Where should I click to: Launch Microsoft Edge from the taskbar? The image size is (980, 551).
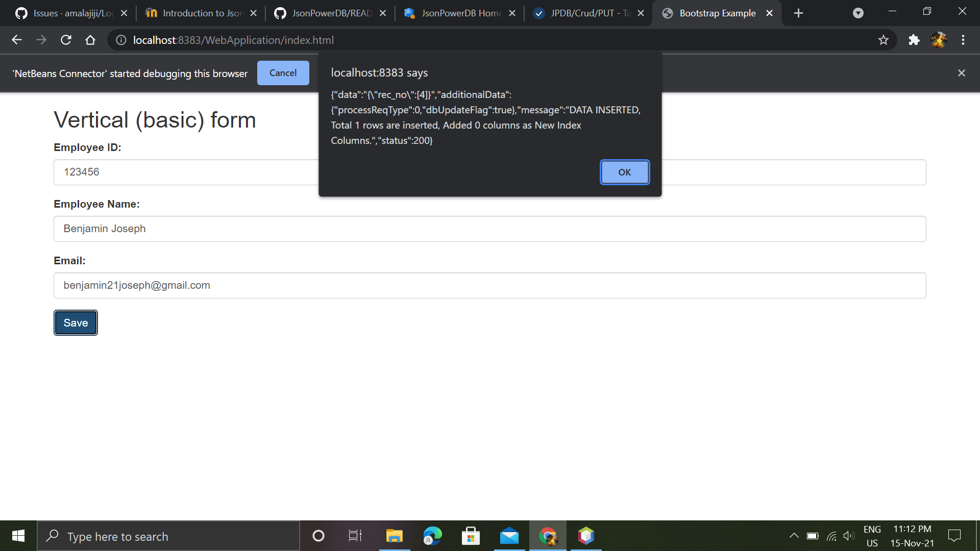pos(432,536)
